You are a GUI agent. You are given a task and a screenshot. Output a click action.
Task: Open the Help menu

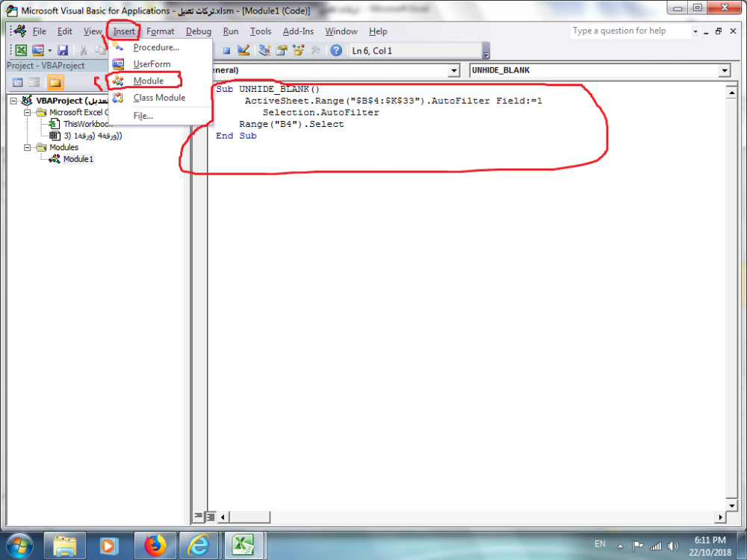(378, 31)
